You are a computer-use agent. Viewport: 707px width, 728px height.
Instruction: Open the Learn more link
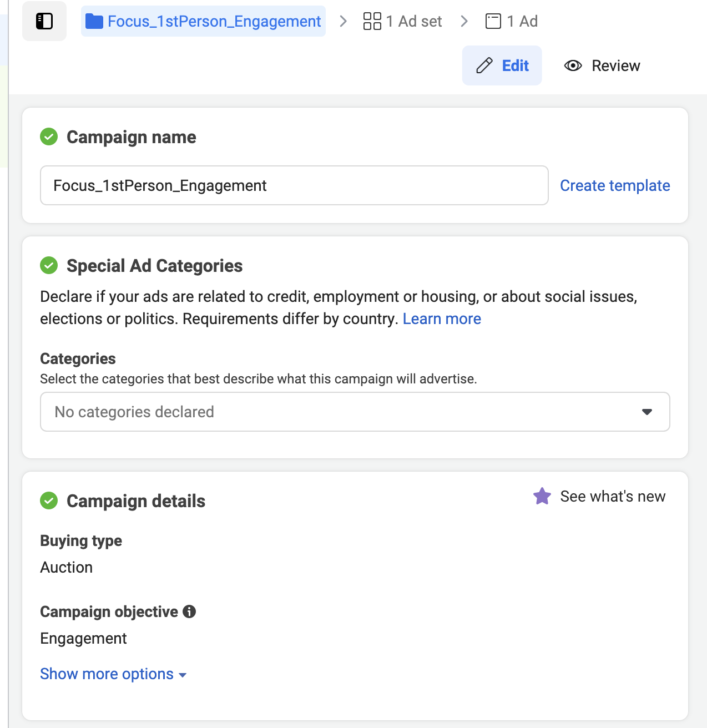[442, 319]
